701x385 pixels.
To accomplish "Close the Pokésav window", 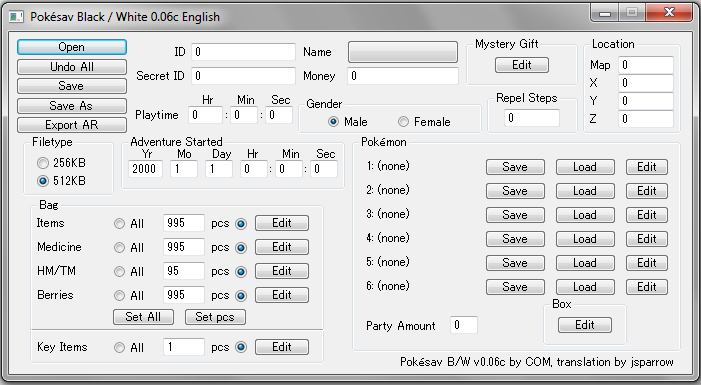I will 669,13.
